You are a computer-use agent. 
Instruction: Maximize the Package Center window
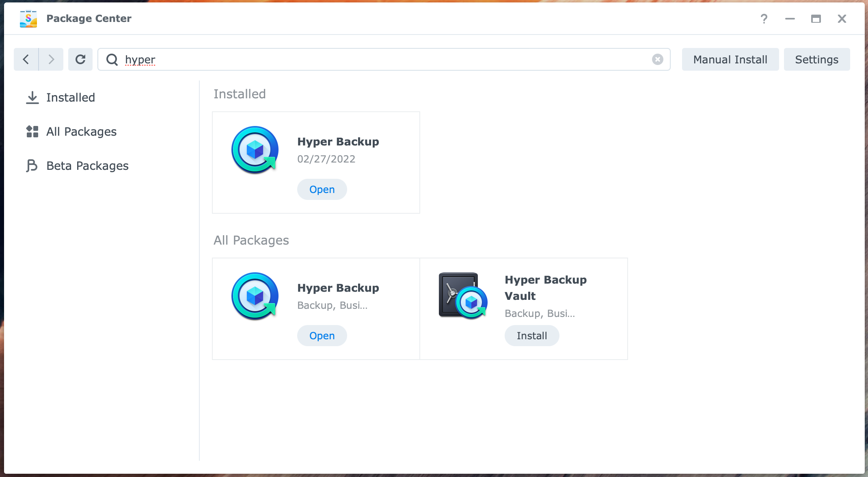click(816, 19)
